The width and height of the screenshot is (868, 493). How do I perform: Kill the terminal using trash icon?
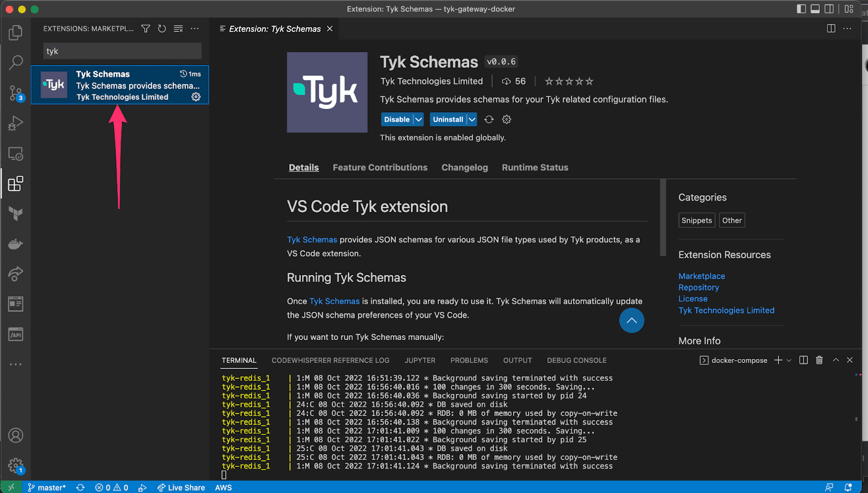[x=819, y=360]
